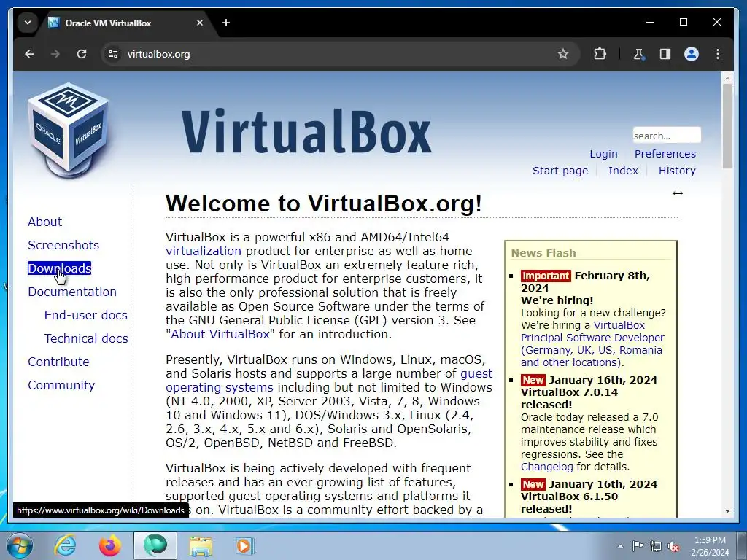Show hidden tray icons arrow

point(620,546)
